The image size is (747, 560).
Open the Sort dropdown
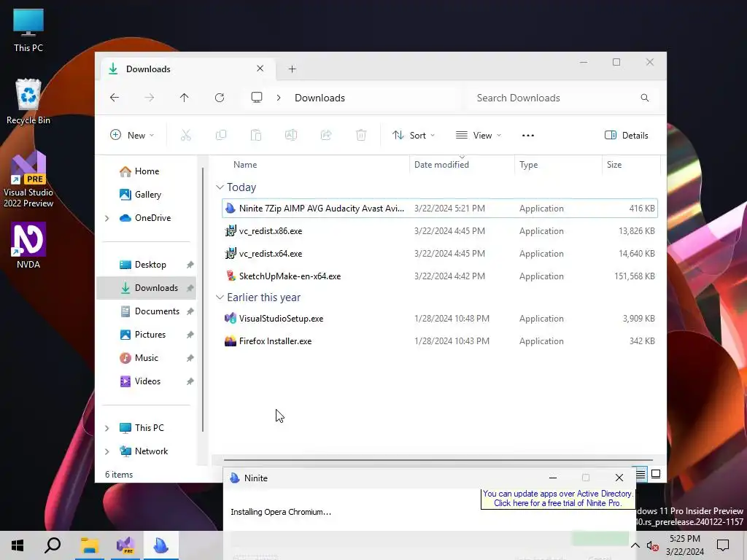414,135
